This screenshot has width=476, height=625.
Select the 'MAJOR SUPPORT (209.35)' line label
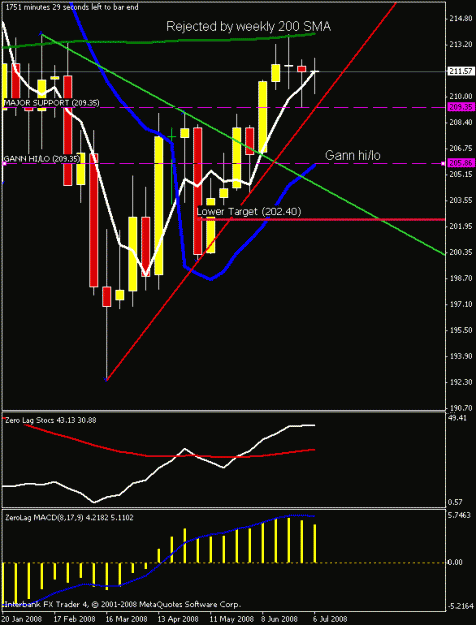(x=51, y=103)
